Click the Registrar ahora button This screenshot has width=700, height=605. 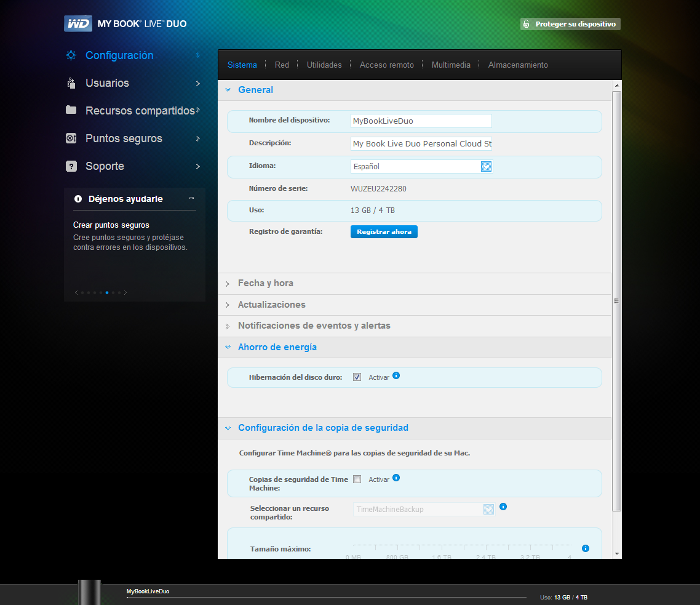tap(384, 232)
